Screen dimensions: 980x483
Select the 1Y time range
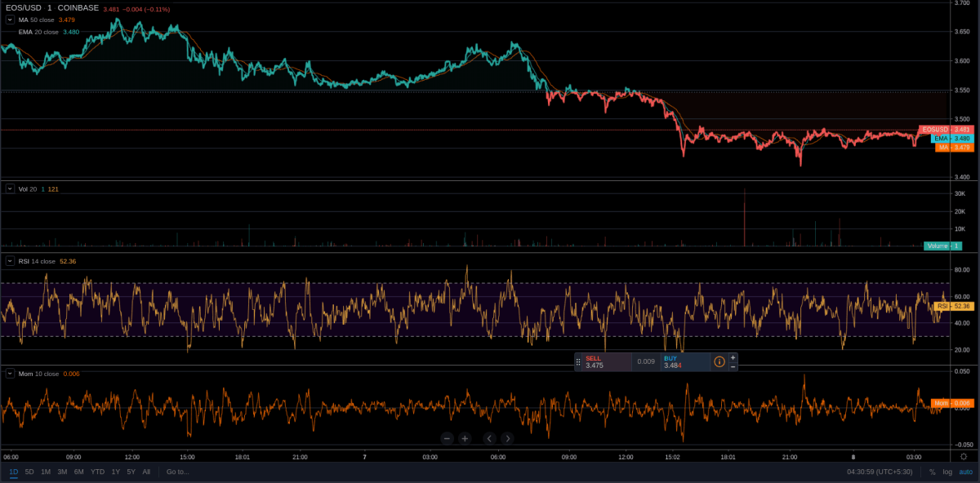click(x=116, y=472)
